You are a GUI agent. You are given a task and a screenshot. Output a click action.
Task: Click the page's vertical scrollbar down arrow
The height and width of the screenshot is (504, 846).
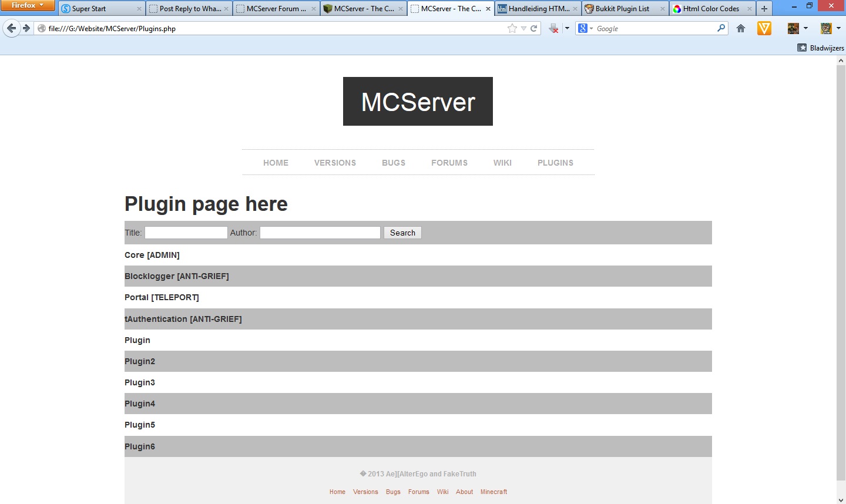[x=841, y=500]
